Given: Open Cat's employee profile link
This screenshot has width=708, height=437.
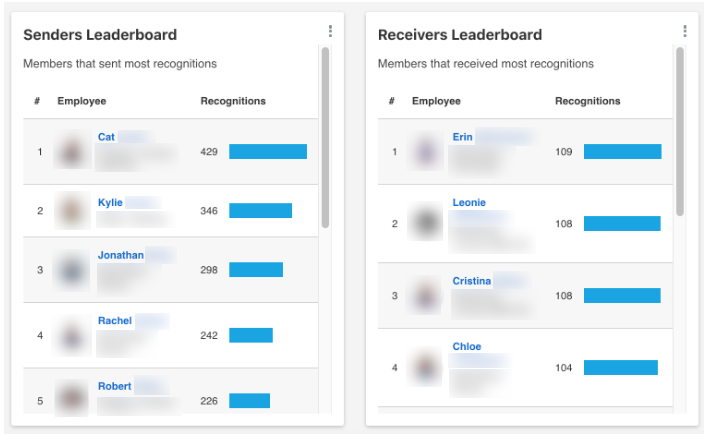Looking at the screenshot, I should pos(106,137).
